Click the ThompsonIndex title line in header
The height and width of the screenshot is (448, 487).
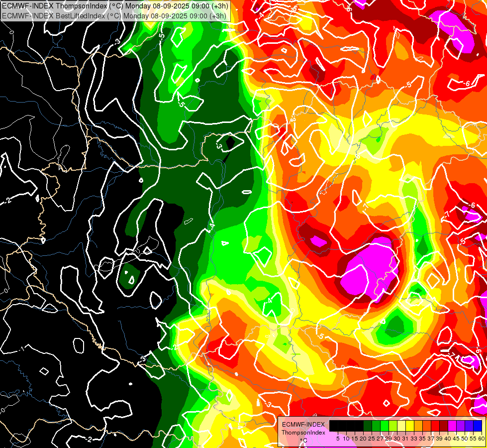(115, 6)
